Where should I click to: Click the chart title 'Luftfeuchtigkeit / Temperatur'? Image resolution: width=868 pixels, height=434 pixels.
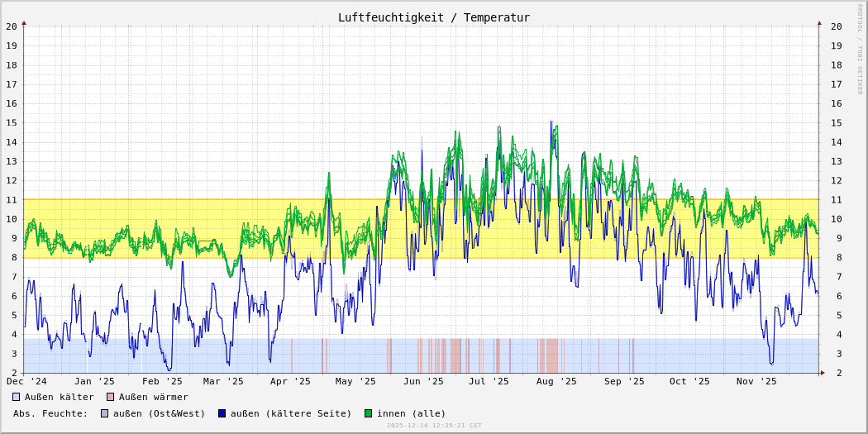(x=433, y=17)
